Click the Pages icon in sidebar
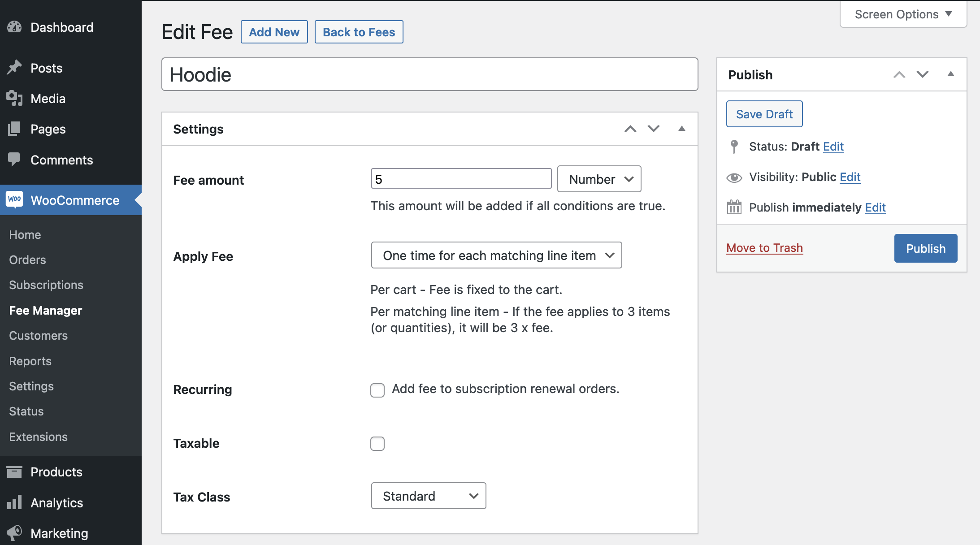This screenshot has width=980, height=545. coord(14,129)
